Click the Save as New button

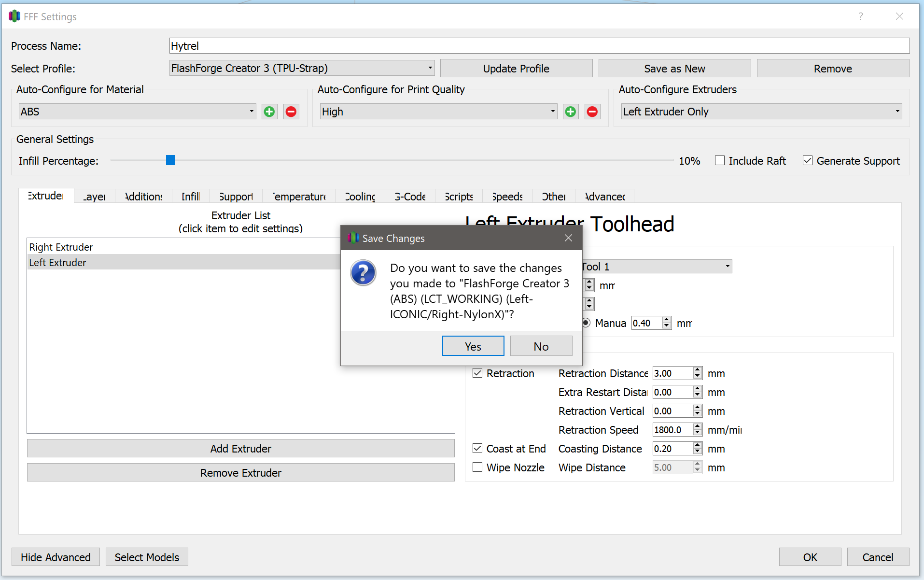[674, 68]
